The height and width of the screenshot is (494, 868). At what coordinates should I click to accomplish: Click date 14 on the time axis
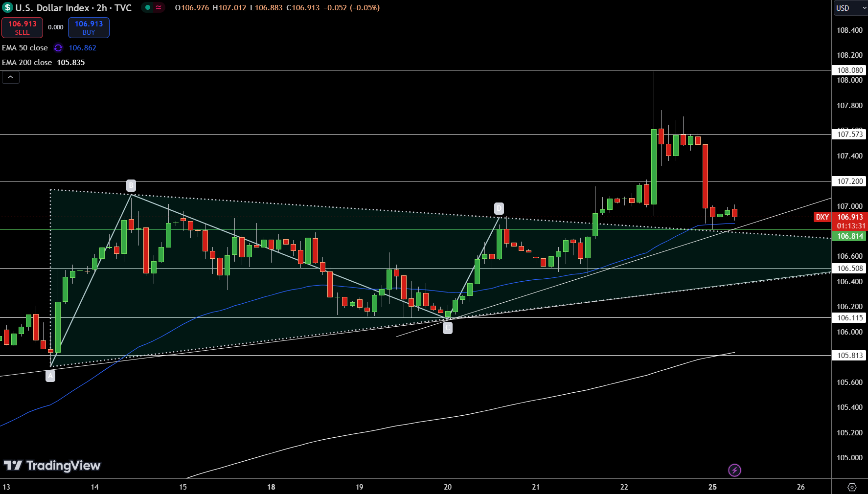click(94, 487)
